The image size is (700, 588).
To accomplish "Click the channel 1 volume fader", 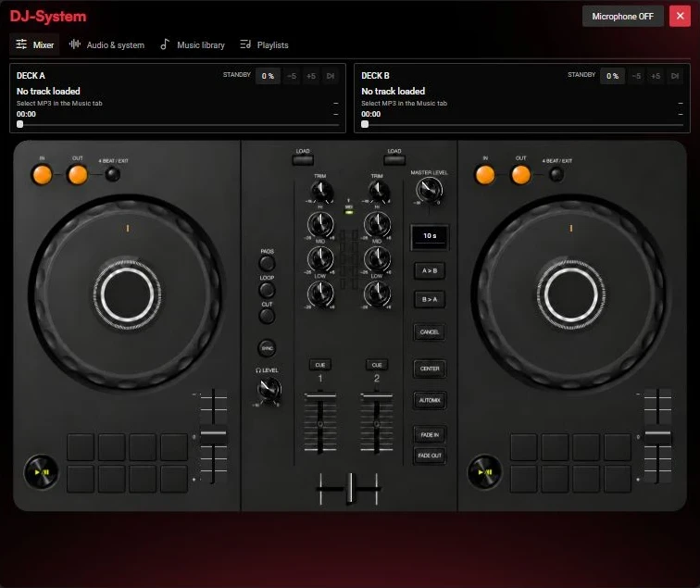I will pos(320,423).
